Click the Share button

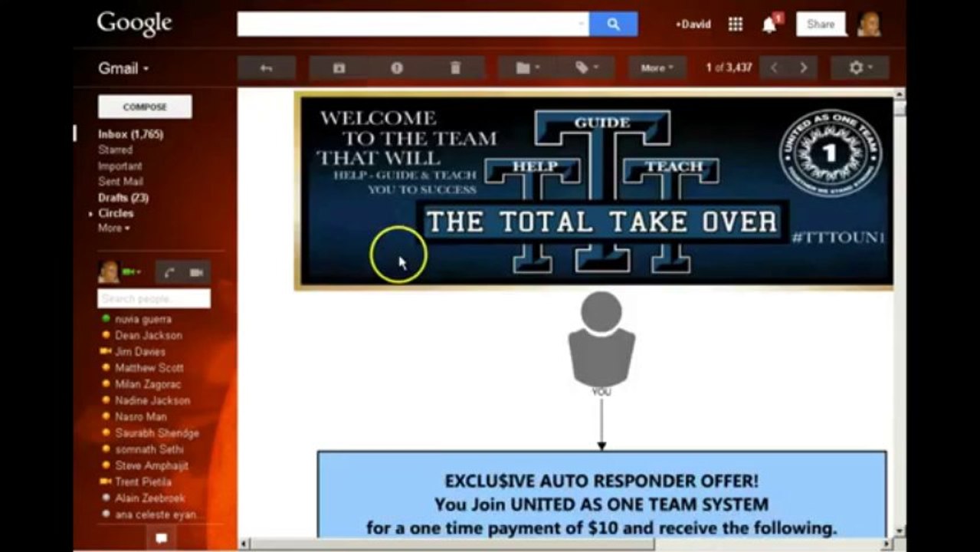point(821,24)
